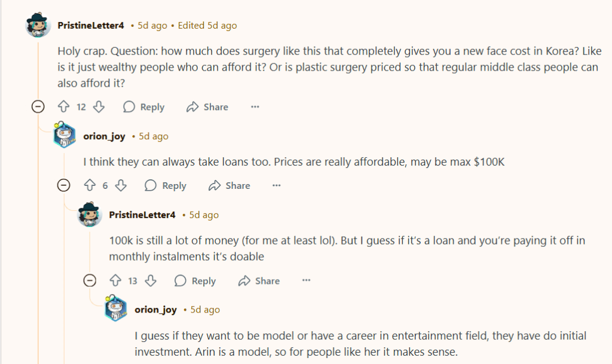Open more options menu on 6-vote comment

coord(276,185)
